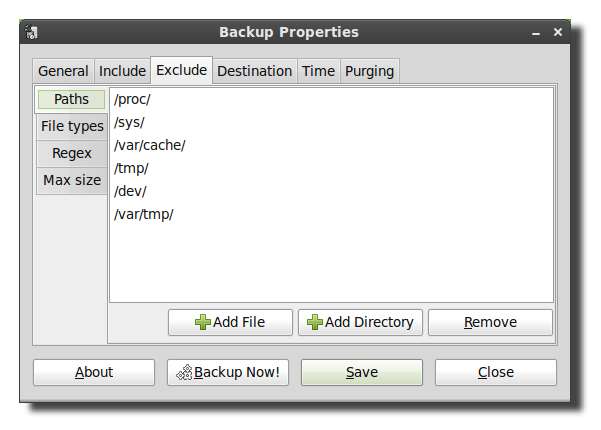This screenshot has height=430, width=601.
Task: Click the plus icon beside Add Directory
Action: point(314,322)
